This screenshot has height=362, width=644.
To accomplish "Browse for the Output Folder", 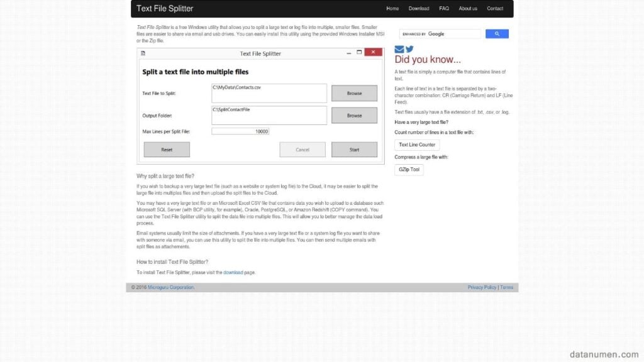I will [354, 115].
